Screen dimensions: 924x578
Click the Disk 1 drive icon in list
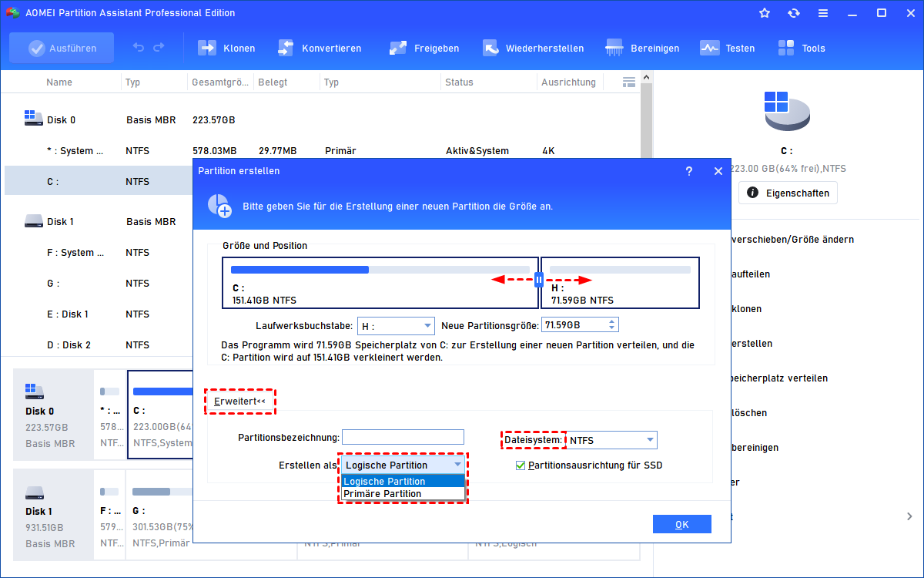tap(33, 221)
